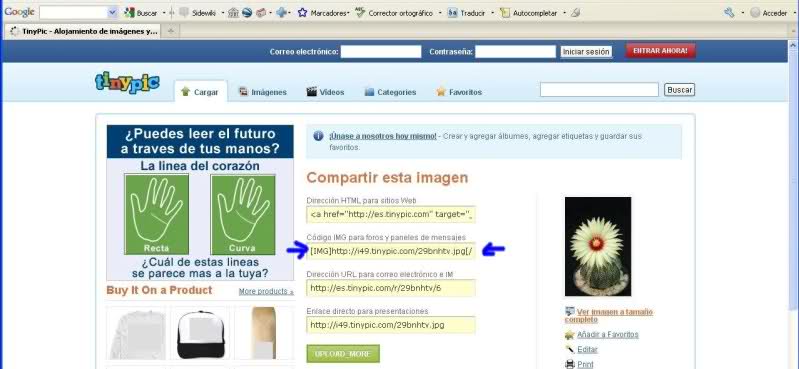Open the wrench settings icon in Google toolbar
799x369 pixels.
point(729,13)
